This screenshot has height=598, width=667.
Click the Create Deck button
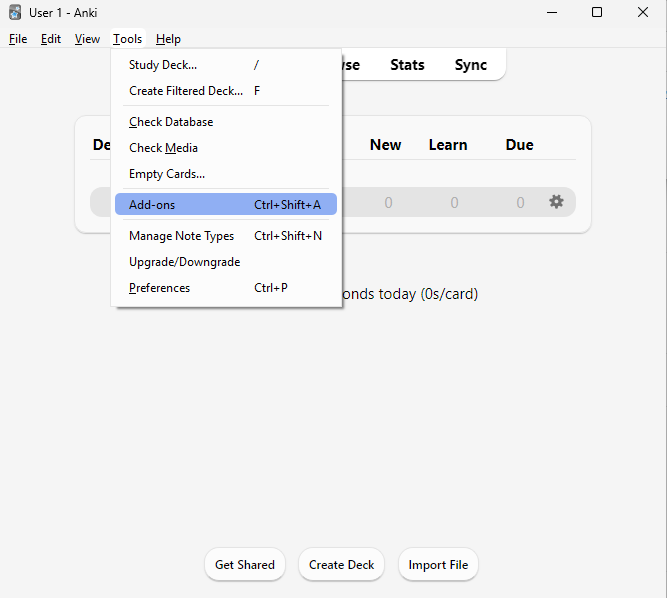tap(341, 565)
